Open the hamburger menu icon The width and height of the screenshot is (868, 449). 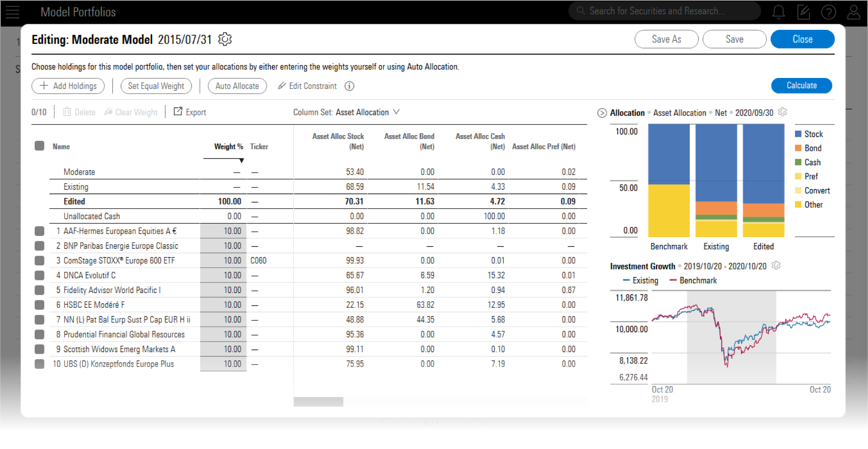[x=12, y=12]
